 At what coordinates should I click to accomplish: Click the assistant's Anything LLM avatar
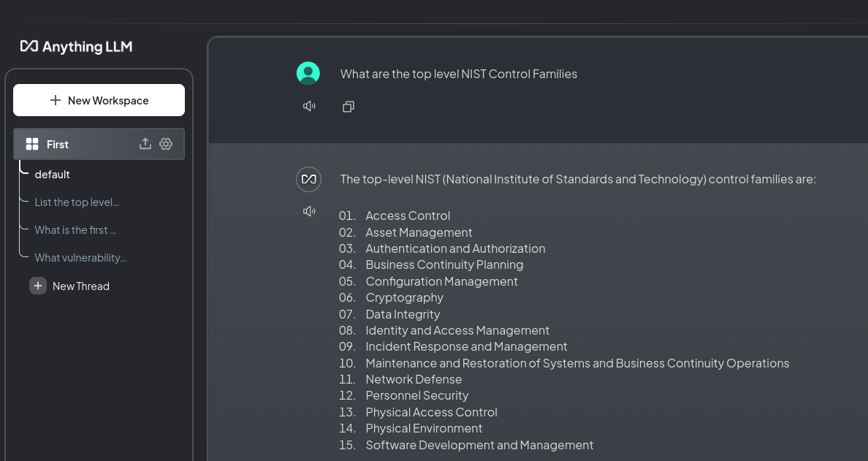coord(308,179)
